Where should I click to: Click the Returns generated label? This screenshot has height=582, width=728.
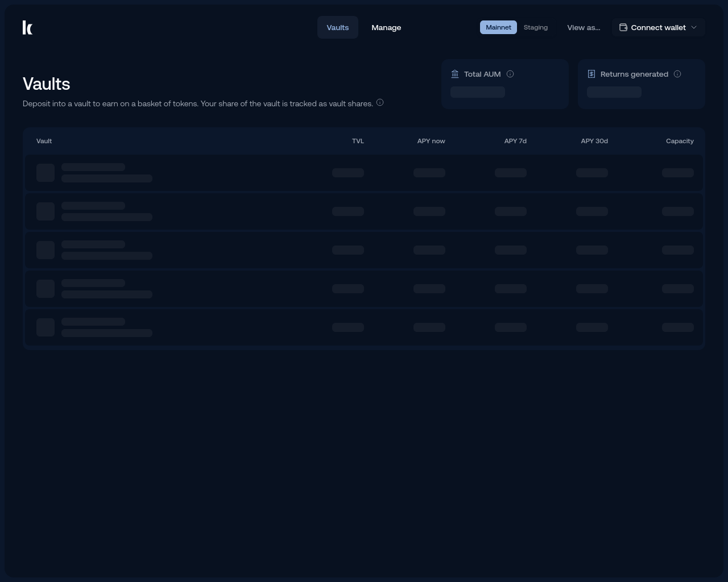point(634,74)
